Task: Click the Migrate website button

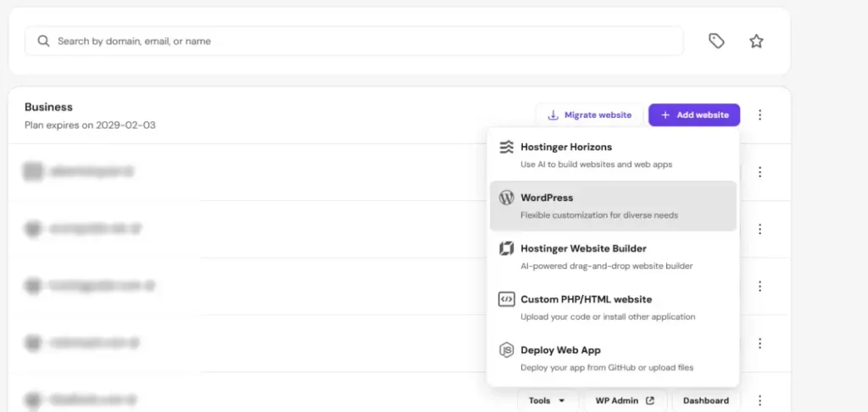Action: [x=589, y=115]
